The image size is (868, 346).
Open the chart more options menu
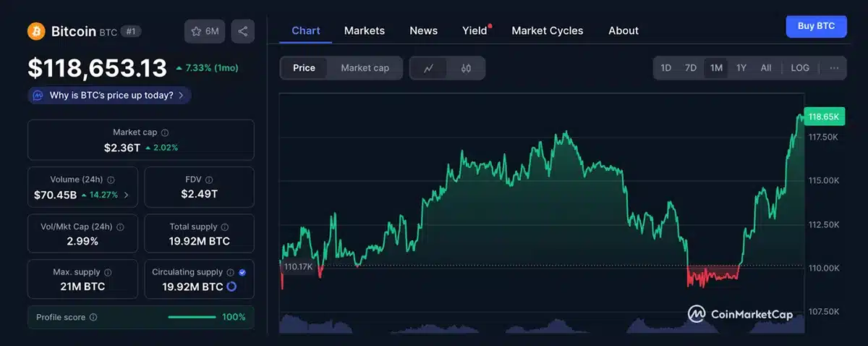(x=834, y=68)
